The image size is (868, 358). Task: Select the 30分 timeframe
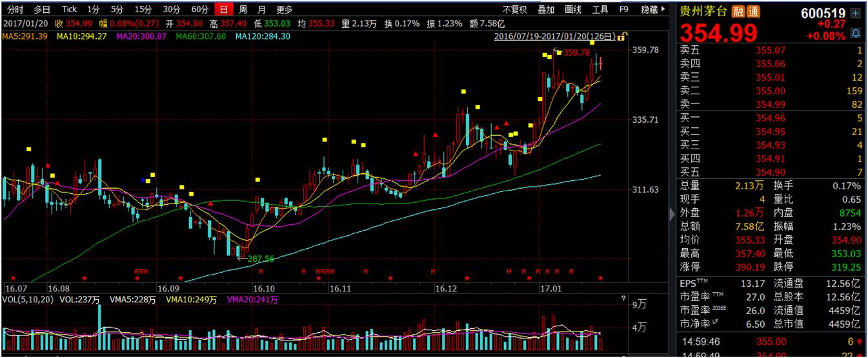[x=171, y=10]
